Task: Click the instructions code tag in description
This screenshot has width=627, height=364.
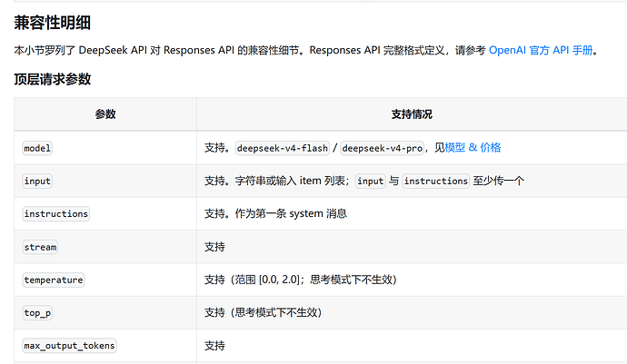Action: pyautogui.click(x=435, y=181)
